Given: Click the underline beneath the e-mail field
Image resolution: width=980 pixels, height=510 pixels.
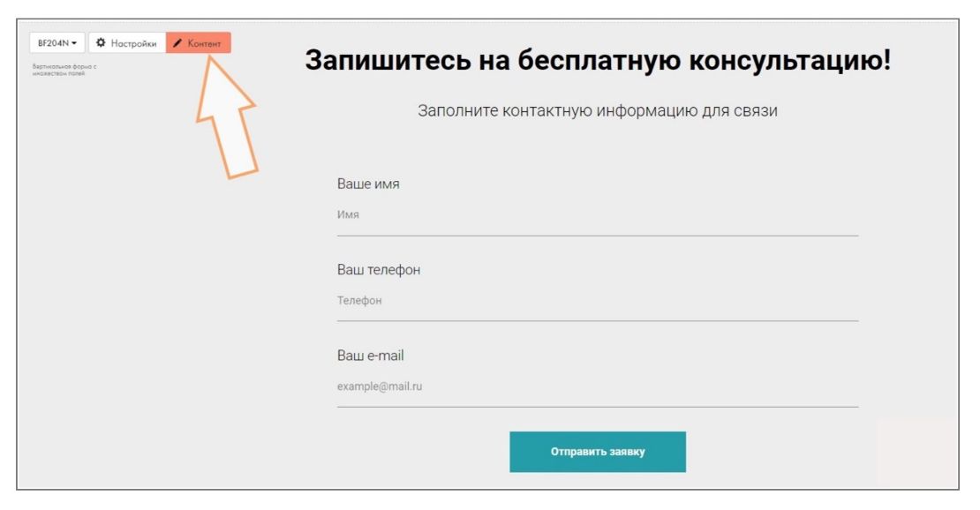Looking at the screenshot, I should [597, 407].
